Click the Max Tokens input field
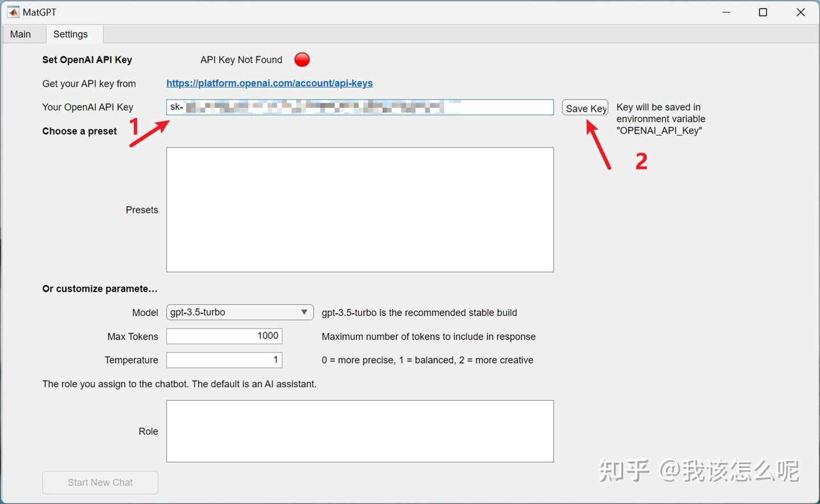This screenshot has height=504, width=820. coord(224,336)
